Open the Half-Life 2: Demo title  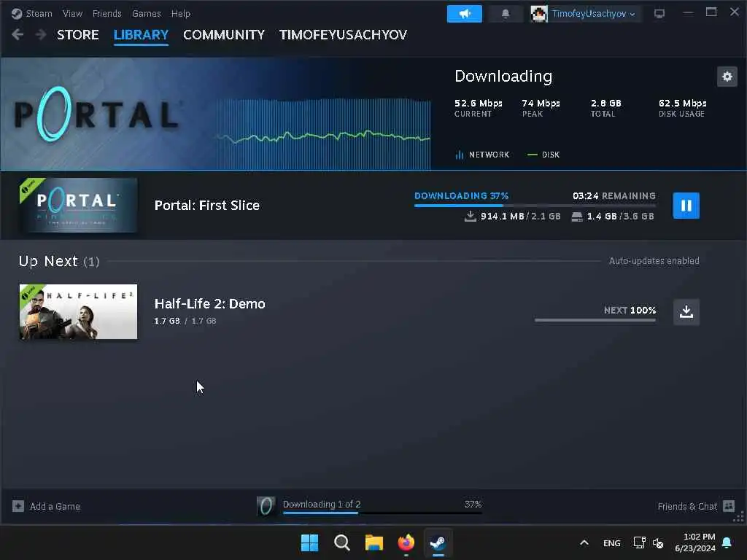click(x=209, y=304)
